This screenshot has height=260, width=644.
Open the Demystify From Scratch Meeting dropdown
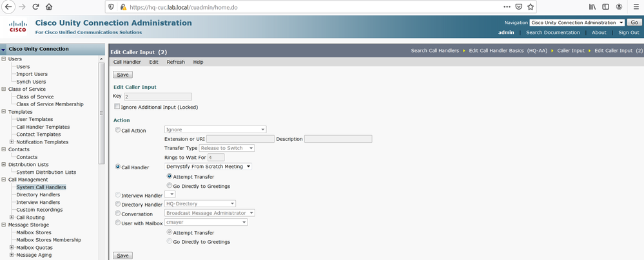(x=208, y=167)
